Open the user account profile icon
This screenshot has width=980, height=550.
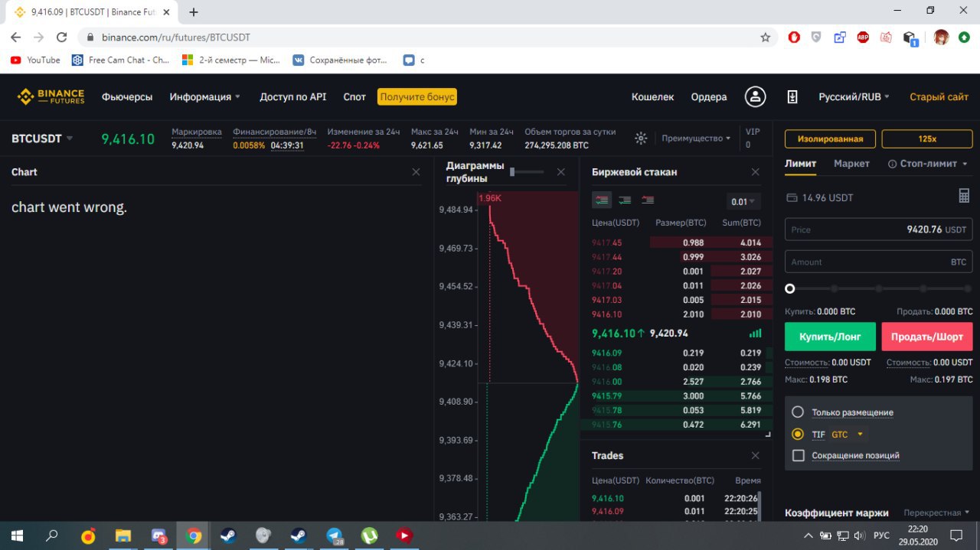(756, 96)
